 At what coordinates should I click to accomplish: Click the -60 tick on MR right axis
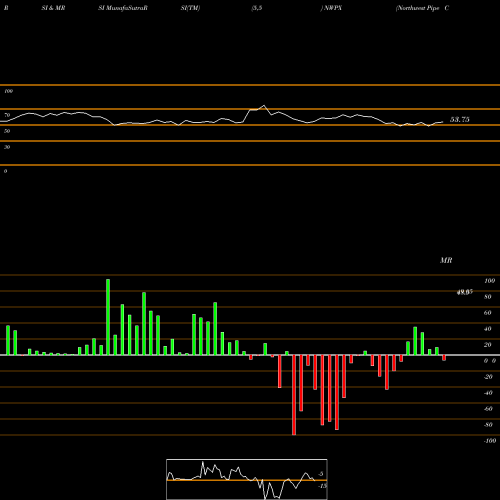488,409
